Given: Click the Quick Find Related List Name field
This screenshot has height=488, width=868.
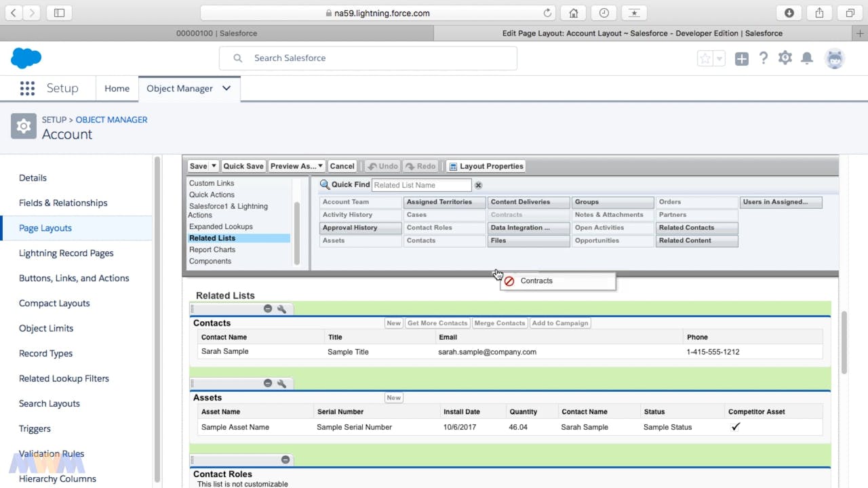Looking at the screenshot, I should (x=421, y=185).
